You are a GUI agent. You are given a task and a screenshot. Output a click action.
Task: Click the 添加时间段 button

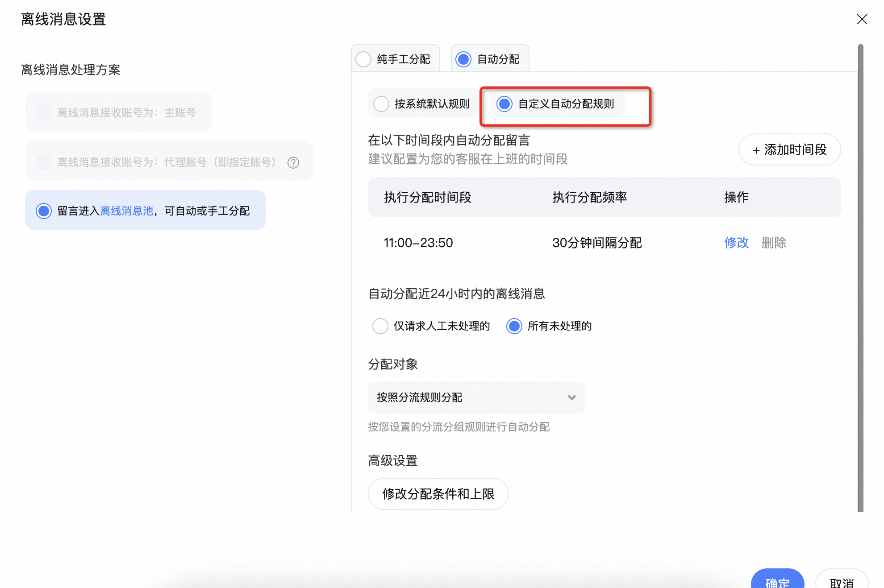click(x=789, y=149)
